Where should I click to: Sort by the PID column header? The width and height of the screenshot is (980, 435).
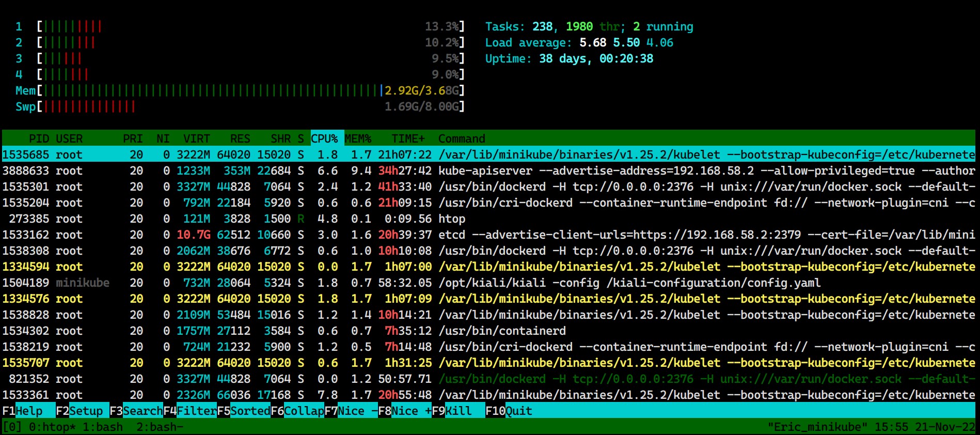point(39,138)
